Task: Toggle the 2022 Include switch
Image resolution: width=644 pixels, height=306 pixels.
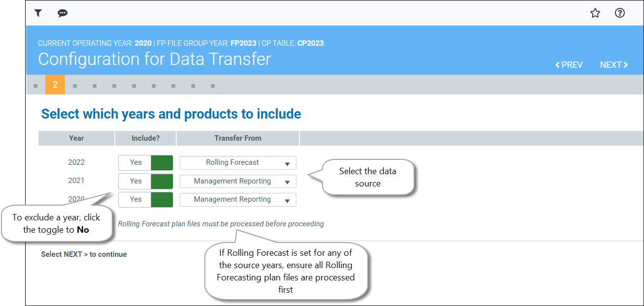Action: (146, 163)
